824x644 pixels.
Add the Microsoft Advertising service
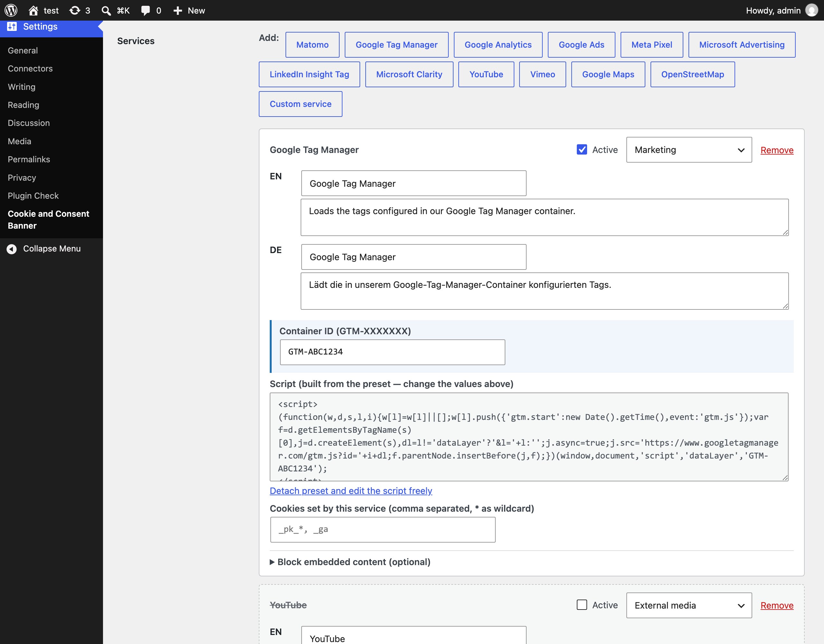point(742,44)
